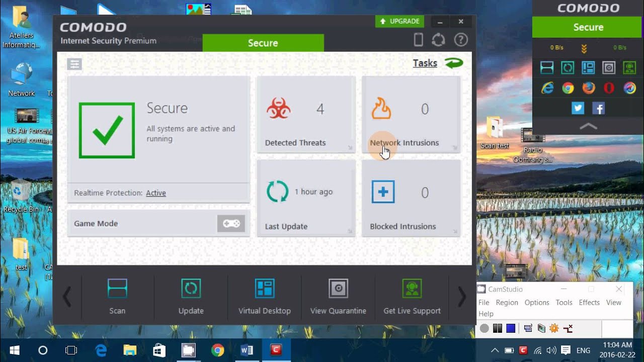Launch Firefox from the Comodo widget
The image size is (644, 362).
pos(588,88)
